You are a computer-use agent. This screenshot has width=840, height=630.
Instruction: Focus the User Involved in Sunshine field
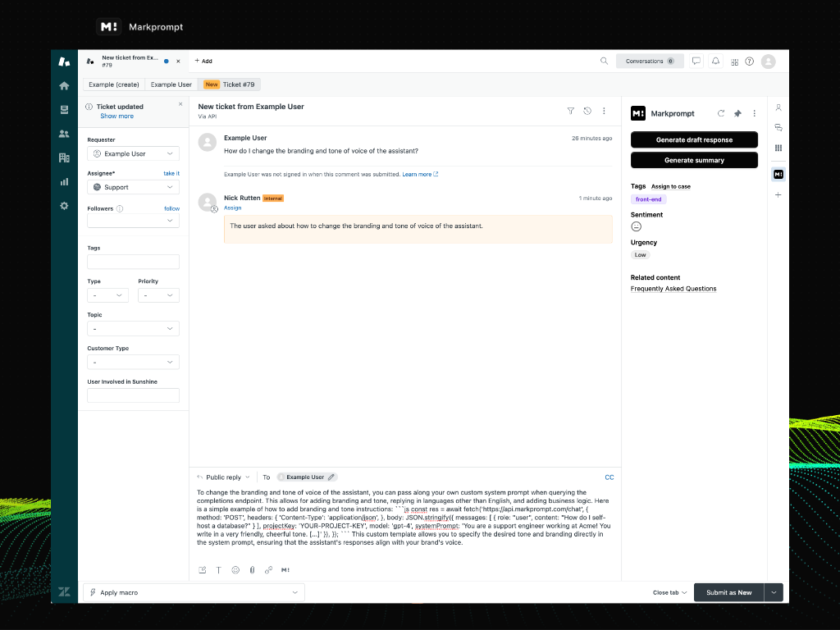click(134, 395)
